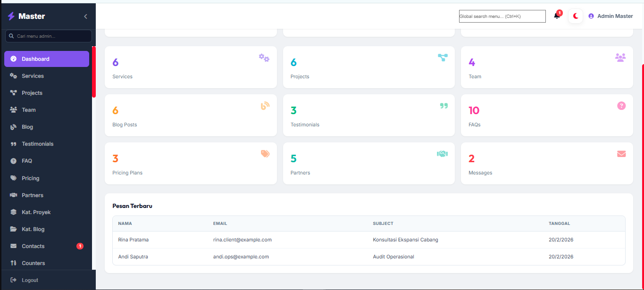The width and height of the screenshot is (644, 290).
Task: Select the Services gears icon on the sidebar
Action: [12, 75]
